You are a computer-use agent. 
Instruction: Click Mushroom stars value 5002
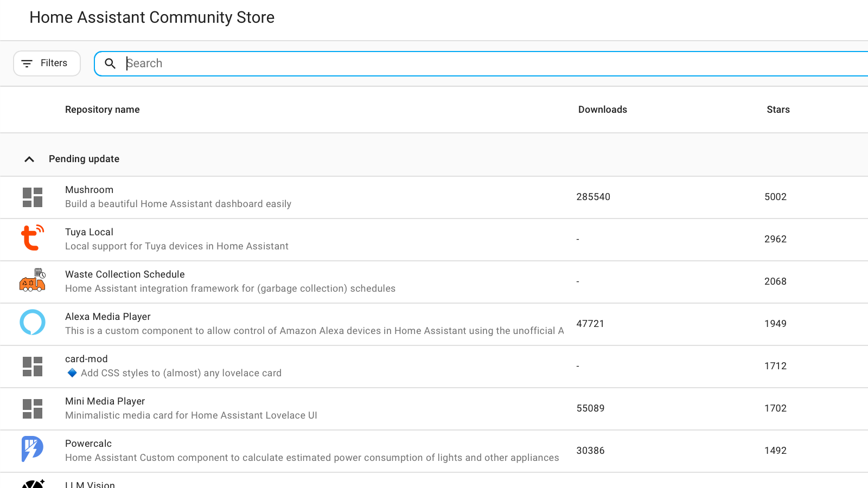coord(775,197)
